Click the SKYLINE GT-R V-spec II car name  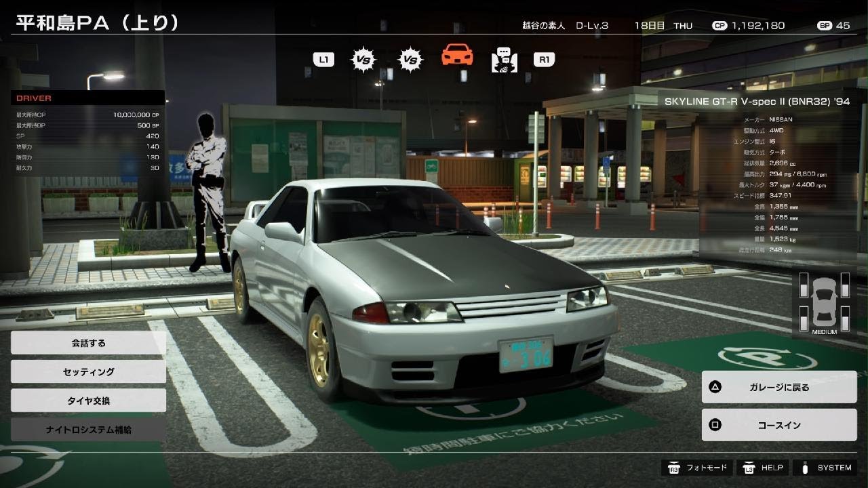(x=757, y=102)
